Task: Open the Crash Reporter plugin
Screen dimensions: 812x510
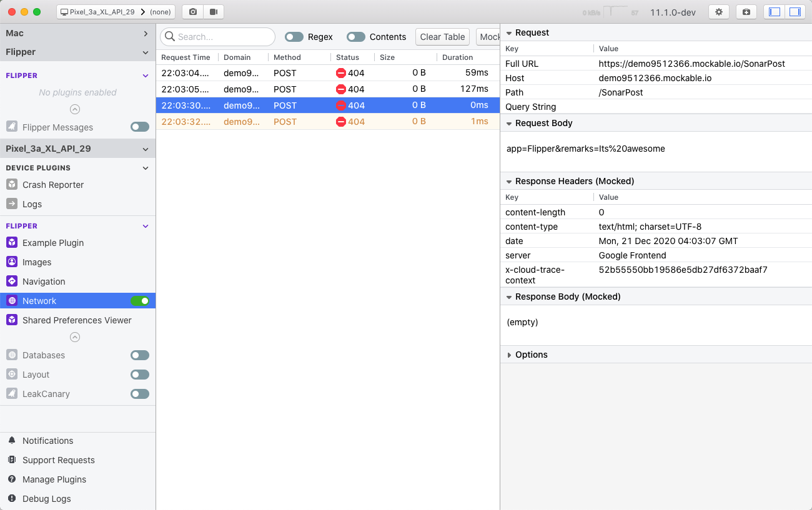Action: 77,185
